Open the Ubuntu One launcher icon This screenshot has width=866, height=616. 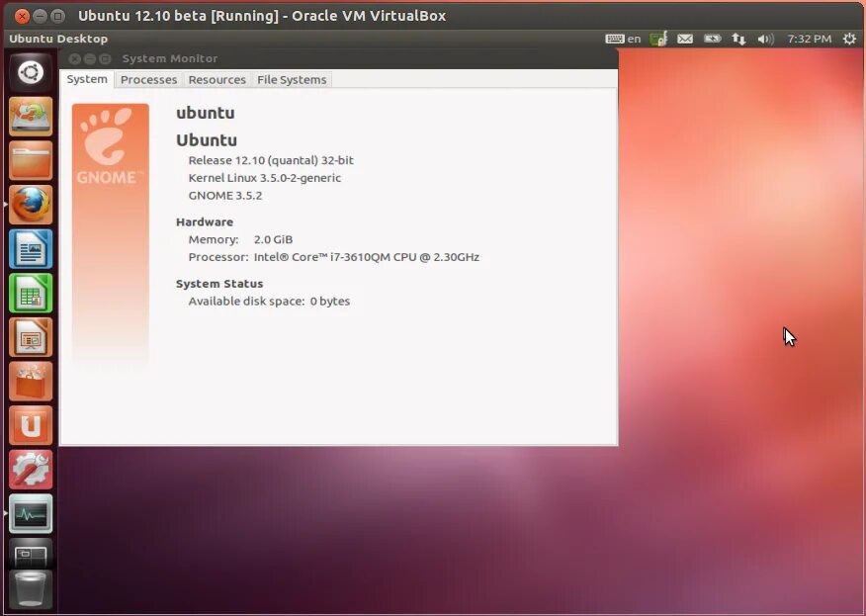pyautogui.click(x=31, y=425)
